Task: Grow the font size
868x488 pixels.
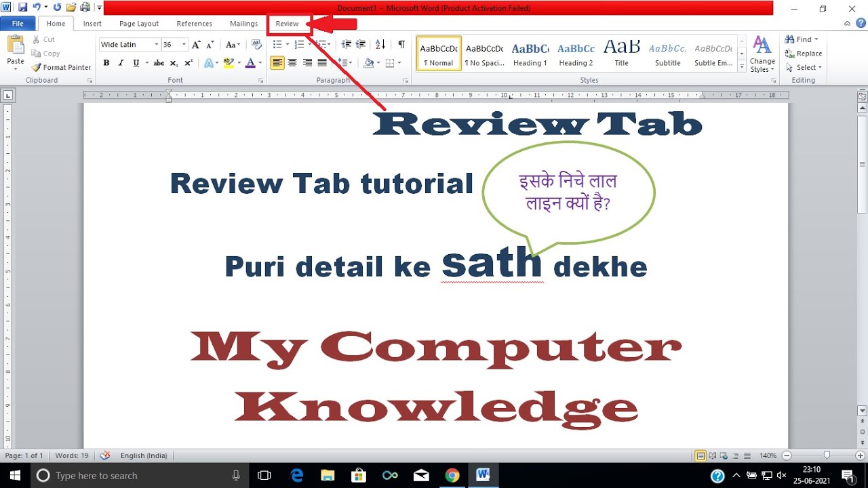Action: coord(196,45)
